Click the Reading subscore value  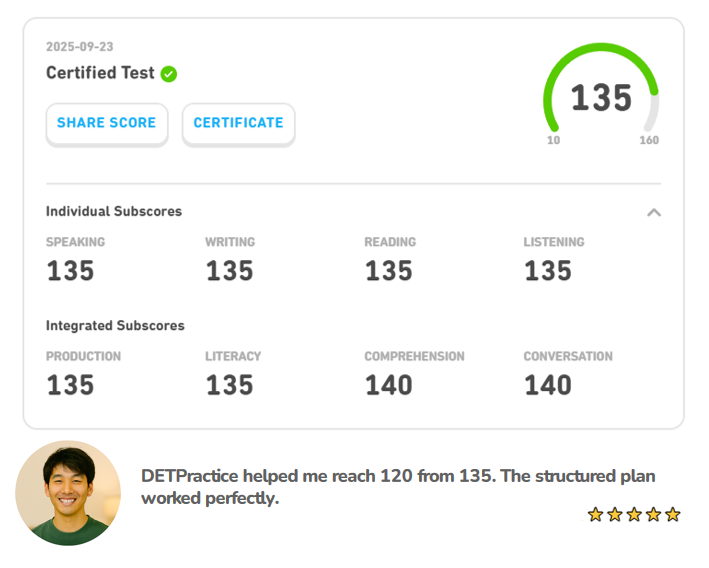pyautogui.click(x=388, y=271)
